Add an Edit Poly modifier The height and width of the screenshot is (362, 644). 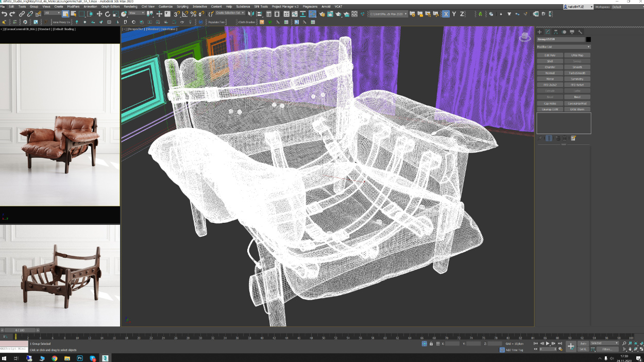[550, 55]
